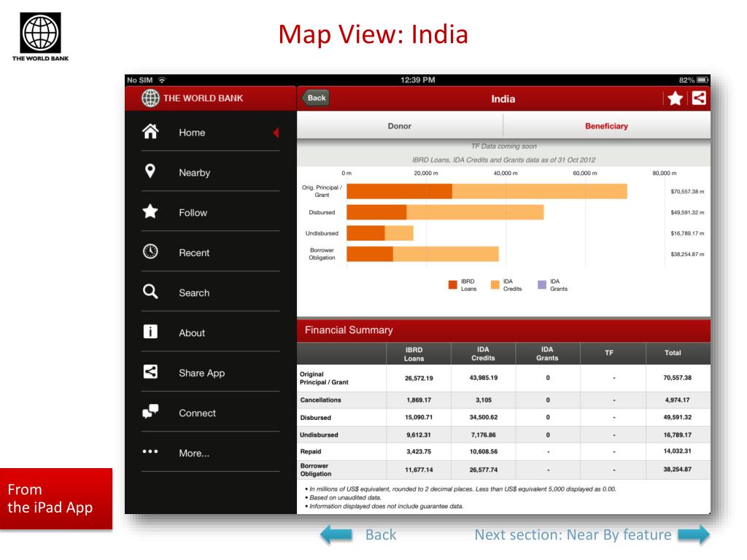Screen dimensions: 747x560
Task: Click the IDA Grants column header
Action: pyautogui.click(x=547, y=354)
